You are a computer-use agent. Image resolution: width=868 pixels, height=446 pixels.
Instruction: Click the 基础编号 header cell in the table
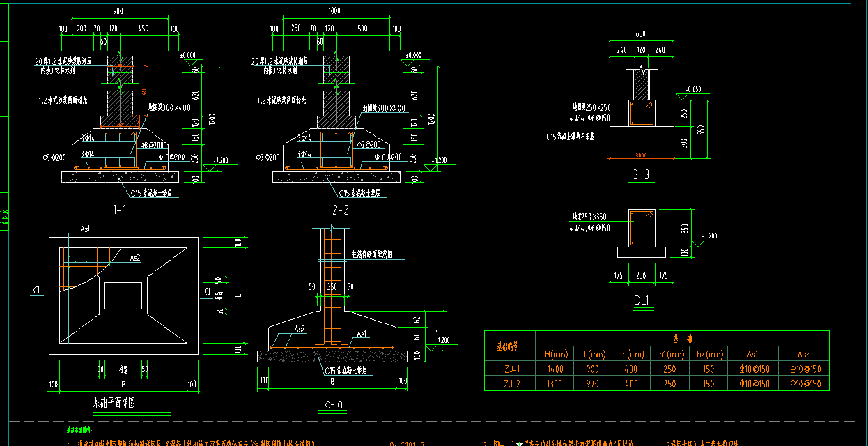click(509, 346)
